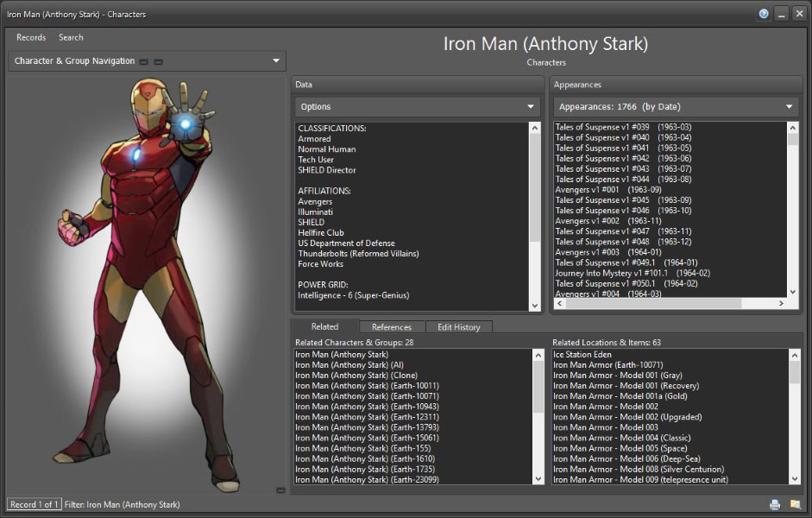Viewport: 812px width, 518px height.
Task: Select Iron Man (Anthony Stark) (Earth-1610)
Action: pyautogui.click(x=365, y=458)
